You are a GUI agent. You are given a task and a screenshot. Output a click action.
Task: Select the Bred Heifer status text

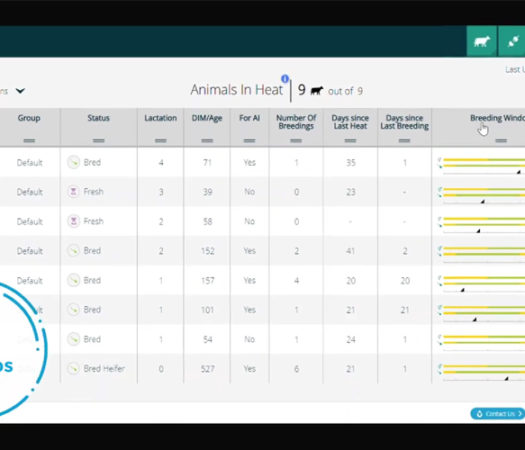(x=104, y=369)
